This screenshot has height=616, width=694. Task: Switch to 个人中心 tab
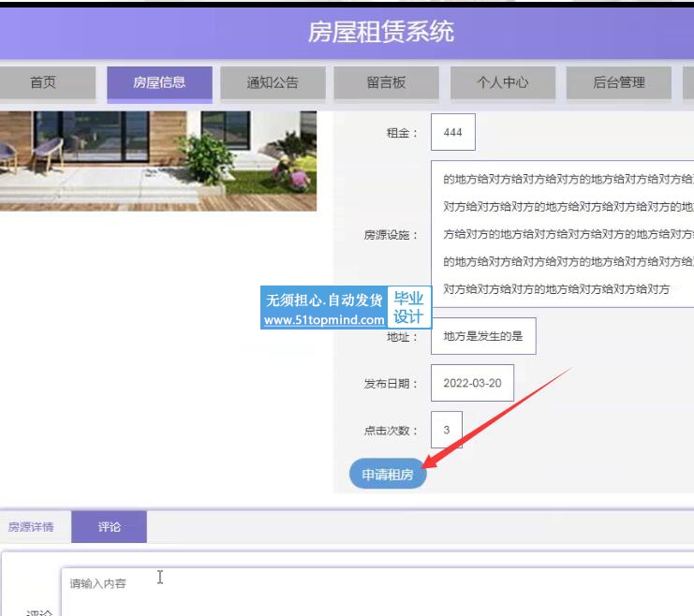tap(503, 82)
